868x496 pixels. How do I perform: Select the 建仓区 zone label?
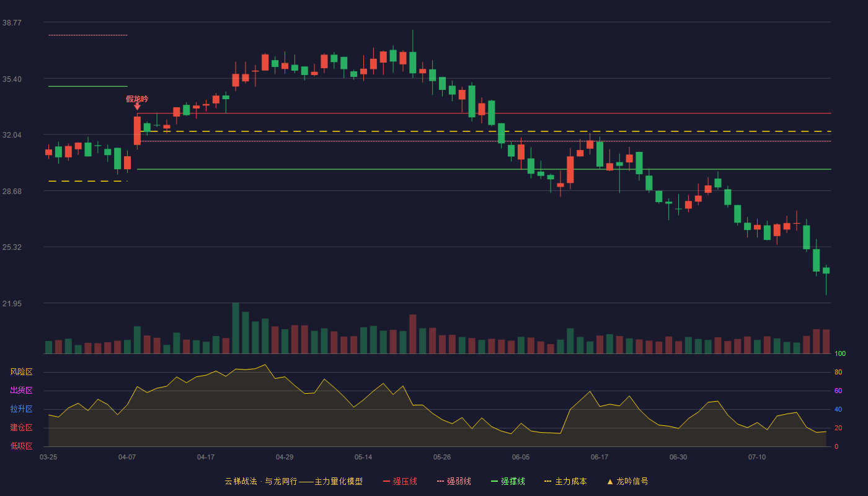click(21, 428)
